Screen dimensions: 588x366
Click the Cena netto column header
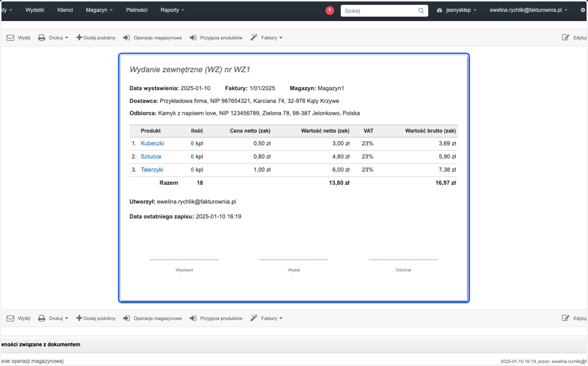(250, 131)
